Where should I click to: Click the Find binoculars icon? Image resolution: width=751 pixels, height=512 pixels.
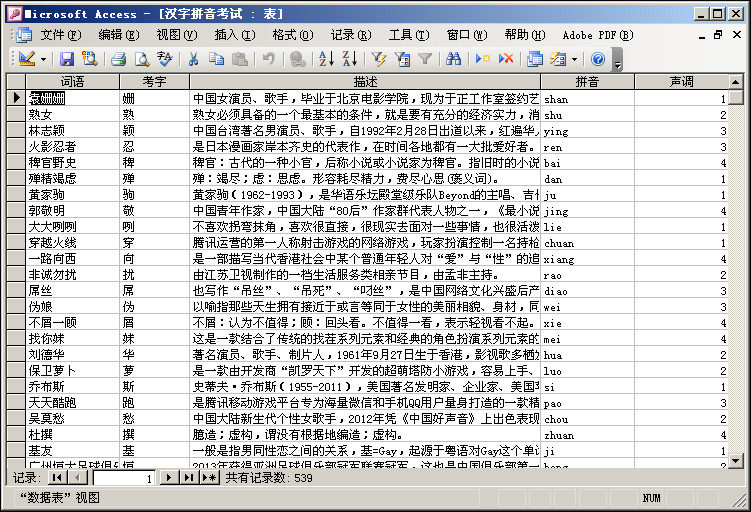coord(454,59)
